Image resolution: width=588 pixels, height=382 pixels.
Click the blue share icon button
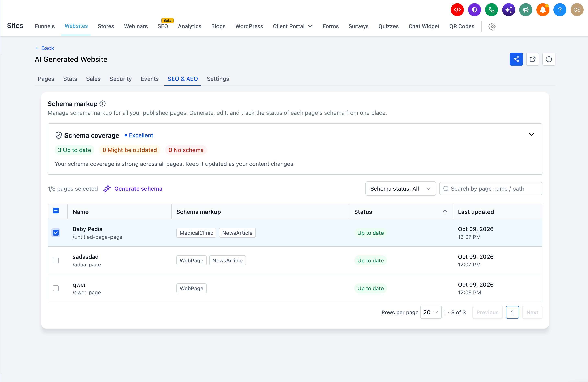coord(516,59)
